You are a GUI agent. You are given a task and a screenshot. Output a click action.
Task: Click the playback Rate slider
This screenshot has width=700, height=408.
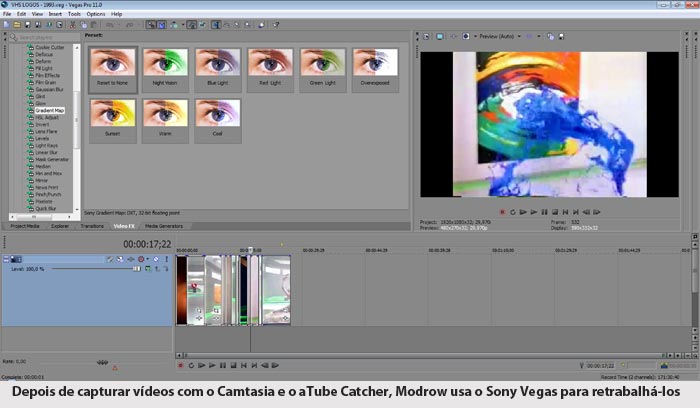pos(102,362)
